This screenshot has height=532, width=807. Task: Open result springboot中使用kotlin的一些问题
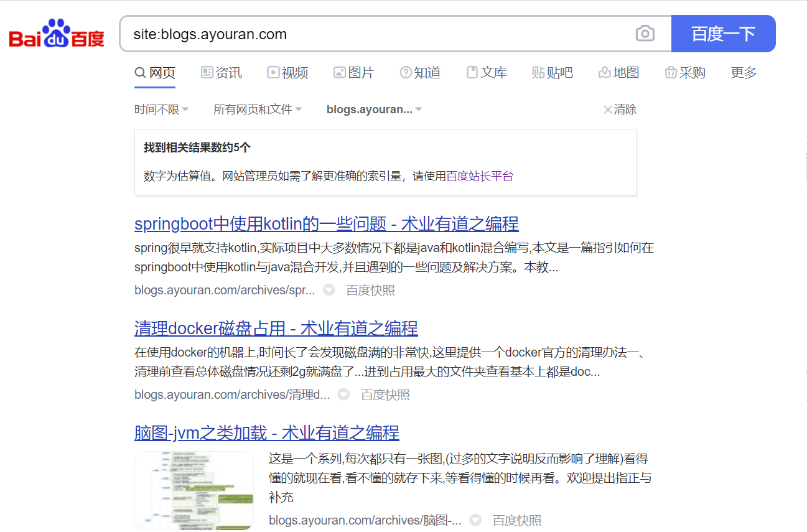327,223
